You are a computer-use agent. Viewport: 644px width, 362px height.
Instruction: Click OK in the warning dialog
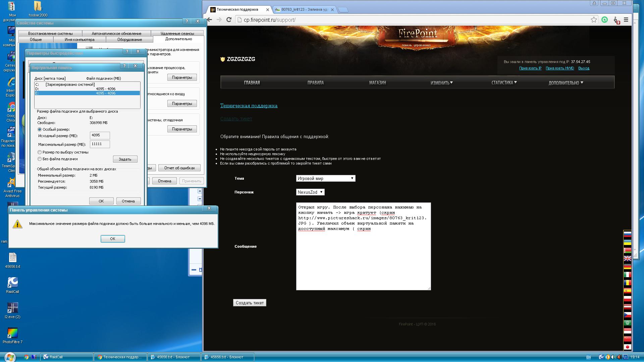[x=113, y=239]
